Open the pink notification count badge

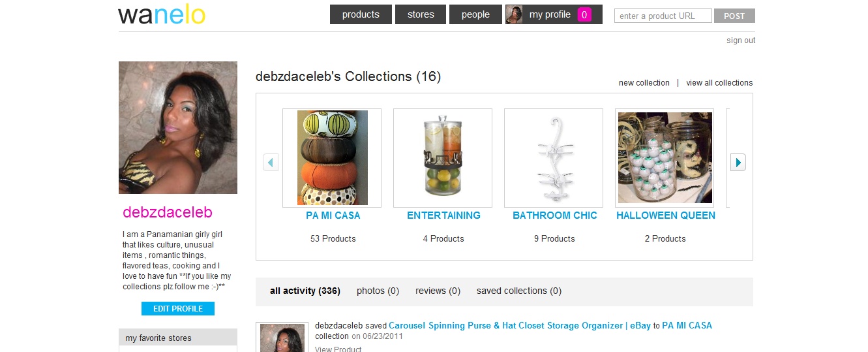[584, 14]
